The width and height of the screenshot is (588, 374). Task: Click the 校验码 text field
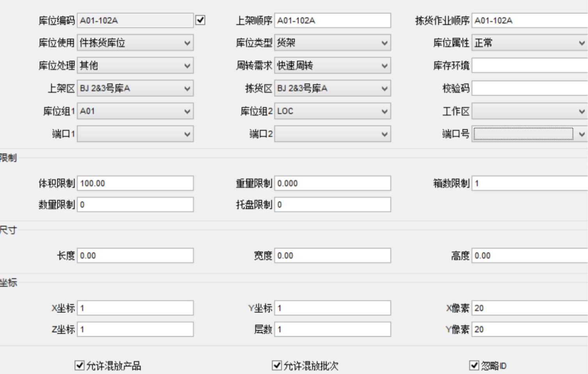[x=530, y=88]
